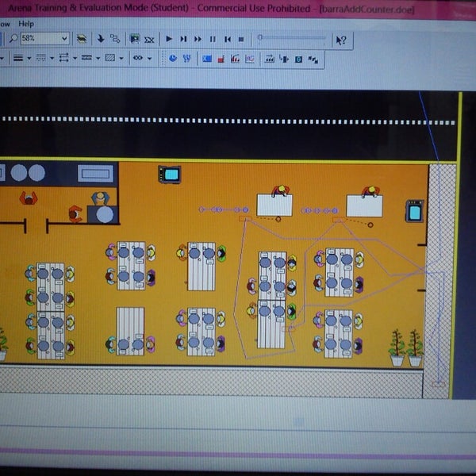476x476 pixels.
Task: Select the right white service counter
Action: tap(364, 206)
